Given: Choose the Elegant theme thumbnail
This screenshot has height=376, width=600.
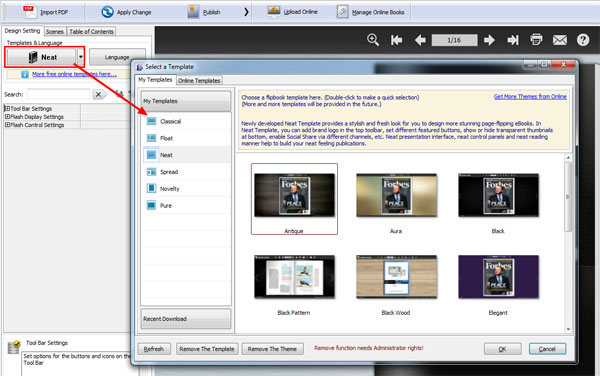Looking at the screenshot, I should tap(499, 277).
